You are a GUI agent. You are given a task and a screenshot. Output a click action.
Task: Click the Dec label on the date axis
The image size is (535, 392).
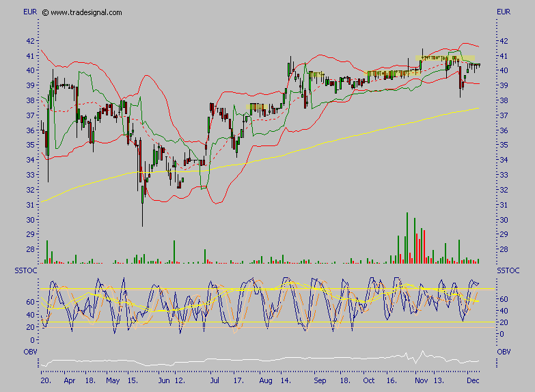(x=473, y=381)
